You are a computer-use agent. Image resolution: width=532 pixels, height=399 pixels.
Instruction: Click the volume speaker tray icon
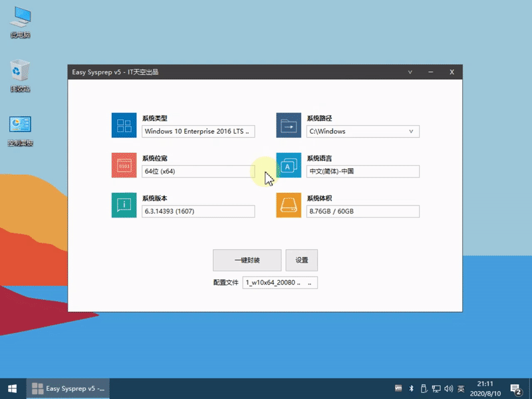click(x=448, y=388)
